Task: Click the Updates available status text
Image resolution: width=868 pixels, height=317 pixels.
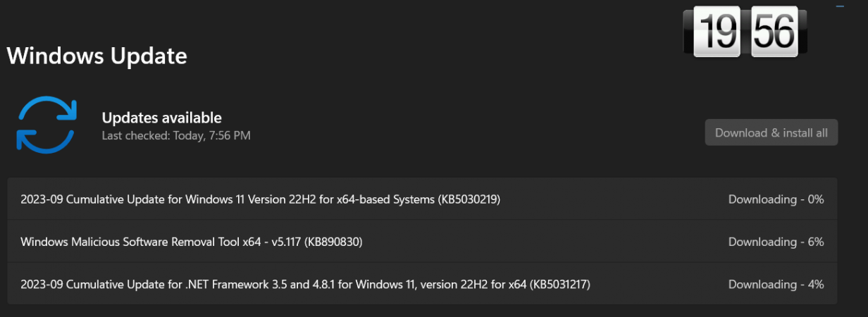Action: (x=162, y=118)
